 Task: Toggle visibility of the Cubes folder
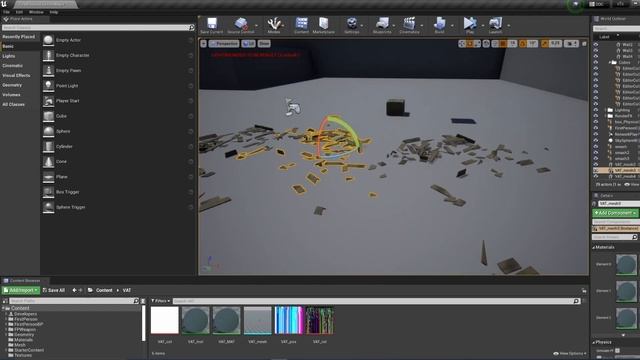pos(596,62)
